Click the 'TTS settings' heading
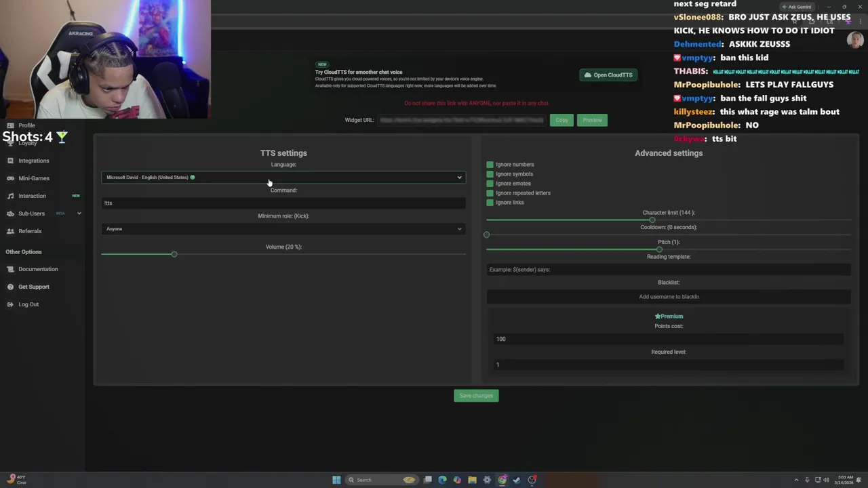The width and height of the screenshot is (868, 488). click(283, 153)
